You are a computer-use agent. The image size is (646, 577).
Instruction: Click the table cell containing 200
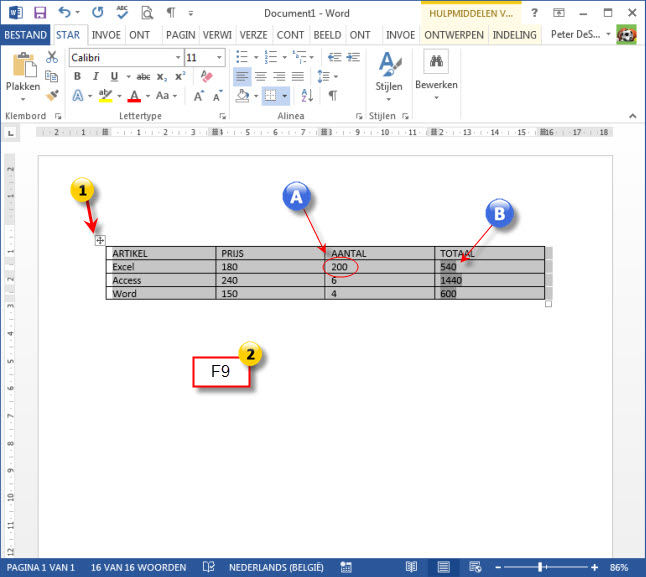click(x=379, y=266)
